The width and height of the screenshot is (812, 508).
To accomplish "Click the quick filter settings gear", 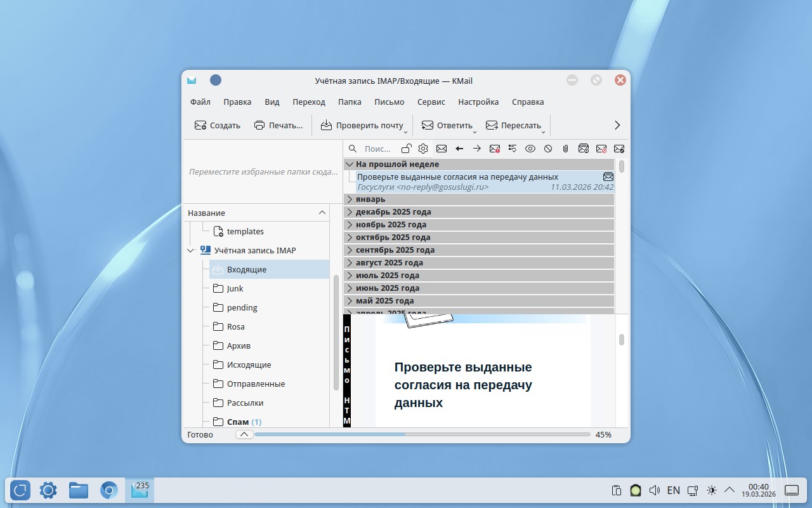I will 423,149.
